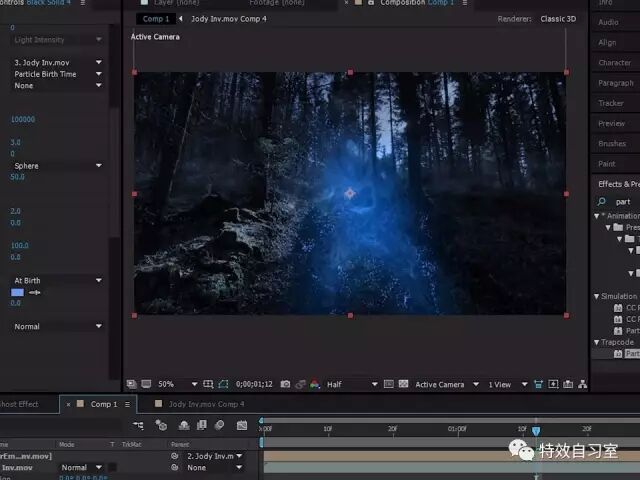Click the parent pick whip for None row

tap(175, 467)
